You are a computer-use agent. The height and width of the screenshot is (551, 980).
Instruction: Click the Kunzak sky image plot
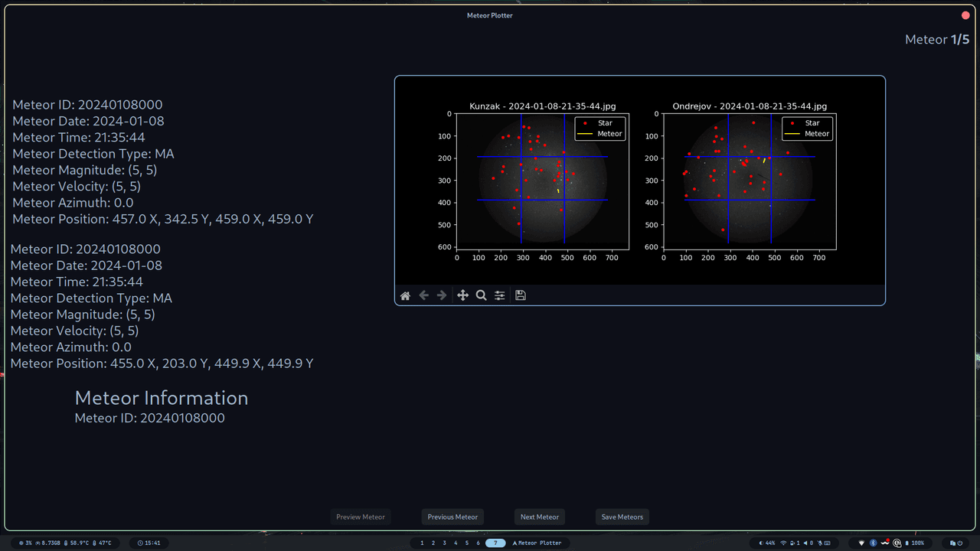tap(543, 181)
